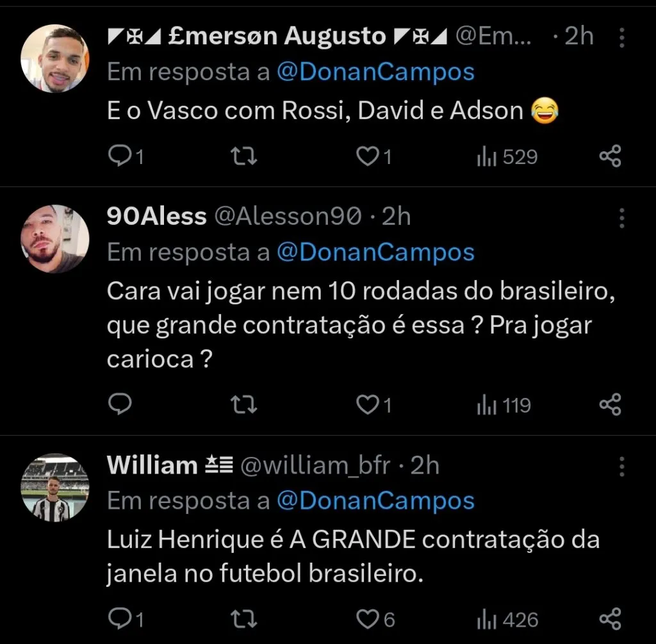656x644 pixels.
Task: Open more options menu on 90Aless's tweet
Action: point(621,219)
